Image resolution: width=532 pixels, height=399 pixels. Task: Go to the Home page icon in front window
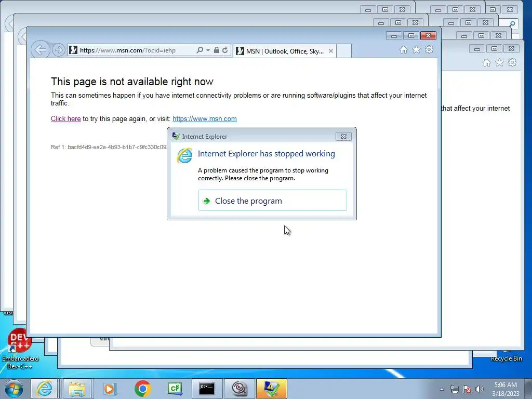tap(403, 50)
